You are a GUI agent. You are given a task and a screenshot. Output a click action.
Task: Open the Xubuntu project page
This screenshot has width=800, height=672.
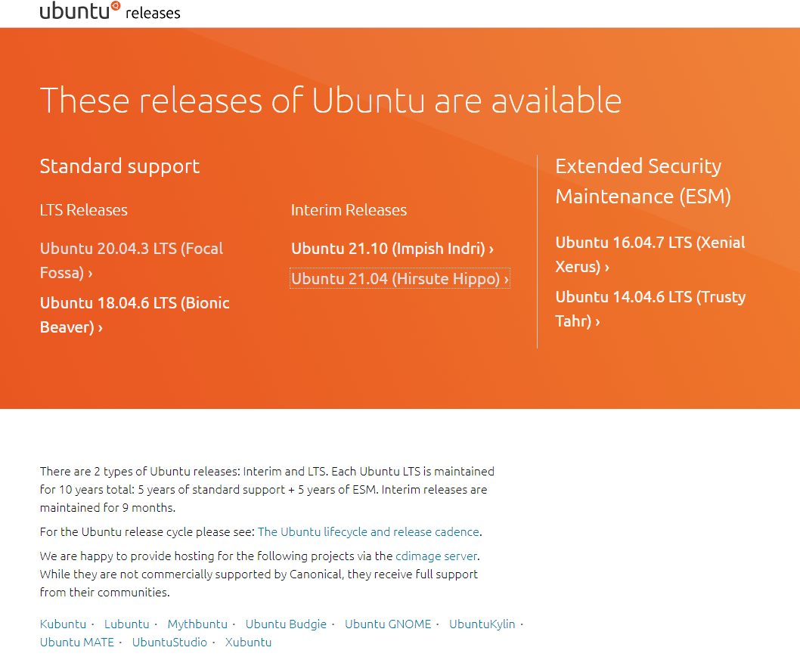tap(248, 642)
